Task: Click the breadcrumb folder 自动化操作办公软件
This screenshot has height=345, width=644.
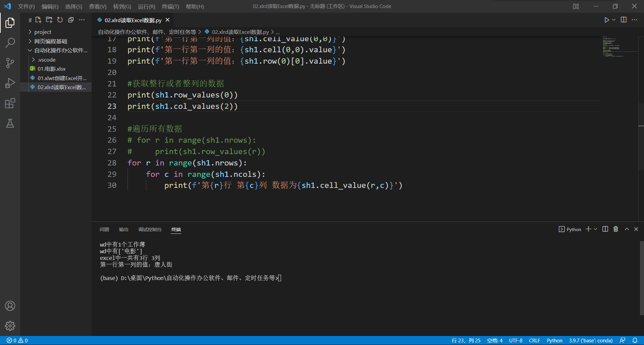Action: point(147,32)
